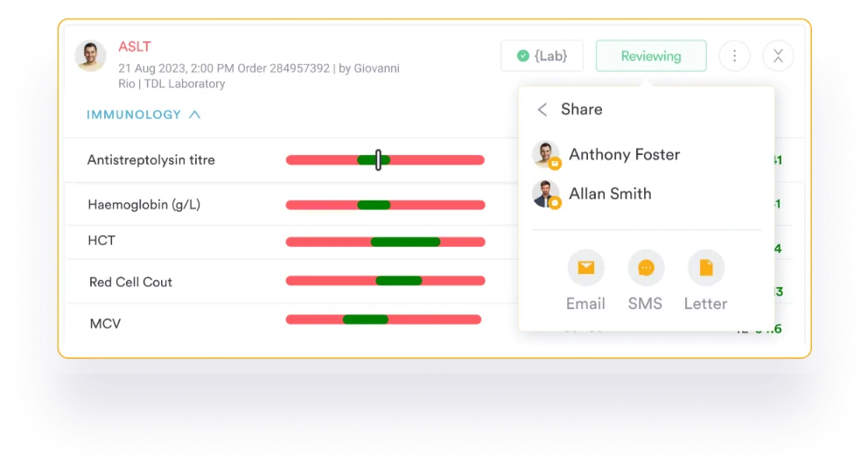
Task: Click the Letter document icon
Action: pyautogui.click(x=705, y=268)
